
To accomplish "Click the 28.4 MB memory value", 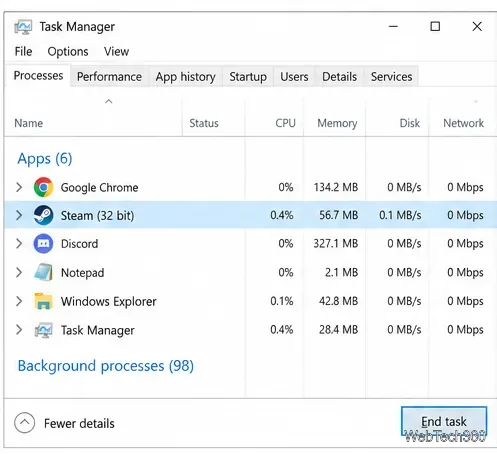I will tap(339, 330).
